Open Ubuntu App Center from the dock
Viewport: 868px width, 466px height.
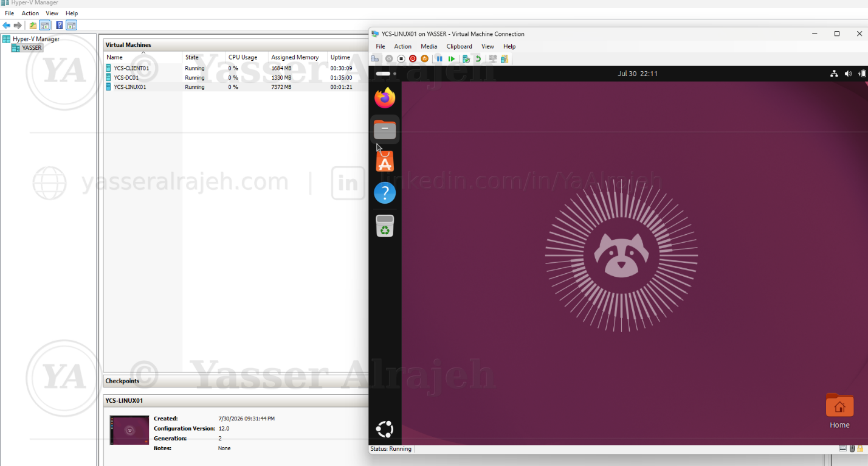[385, 161]
